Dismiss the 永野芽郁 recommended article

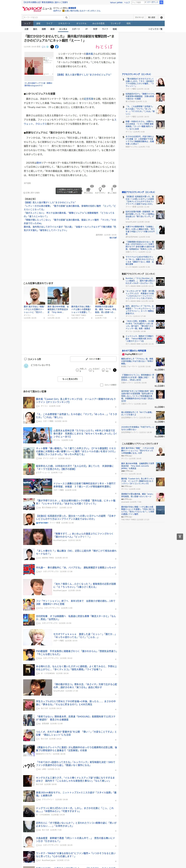click(116, 422)
